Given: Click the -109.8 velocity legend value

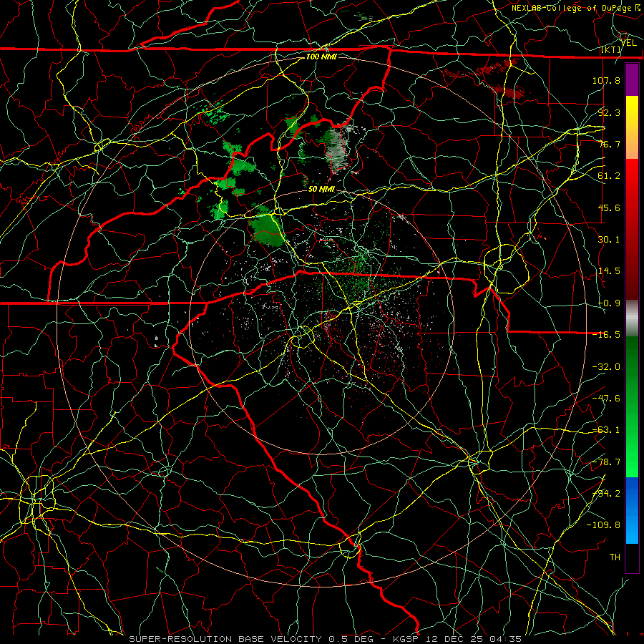Looking at the screenshot, I should point(603,525).
